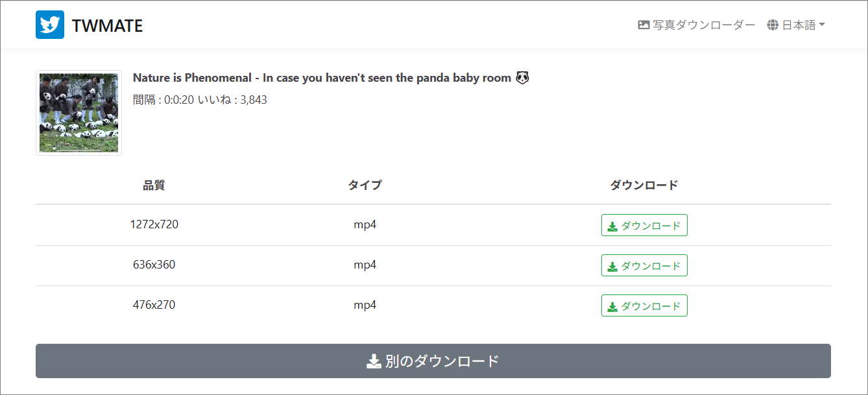Click the Twitter bird logo icon
The image size is (868, 395).
(50, 24)
